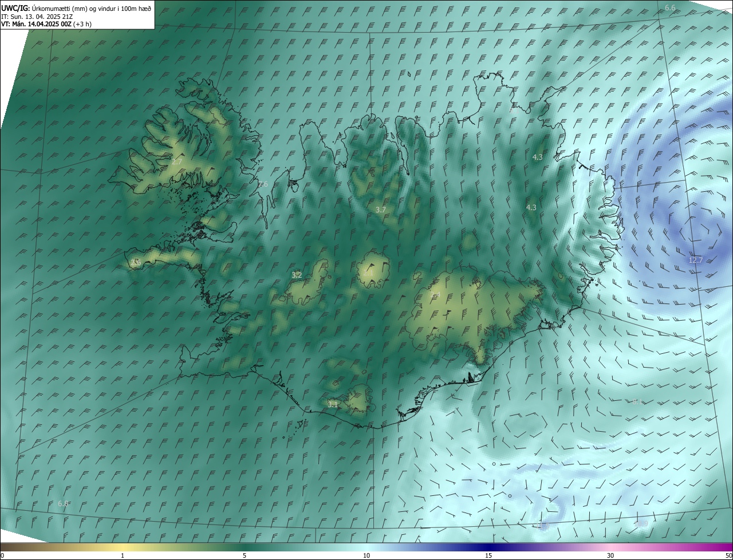Viewport: 733px width, 560px height.
Task: Click the colorbar tick label 30
Action: coord(610,556)
